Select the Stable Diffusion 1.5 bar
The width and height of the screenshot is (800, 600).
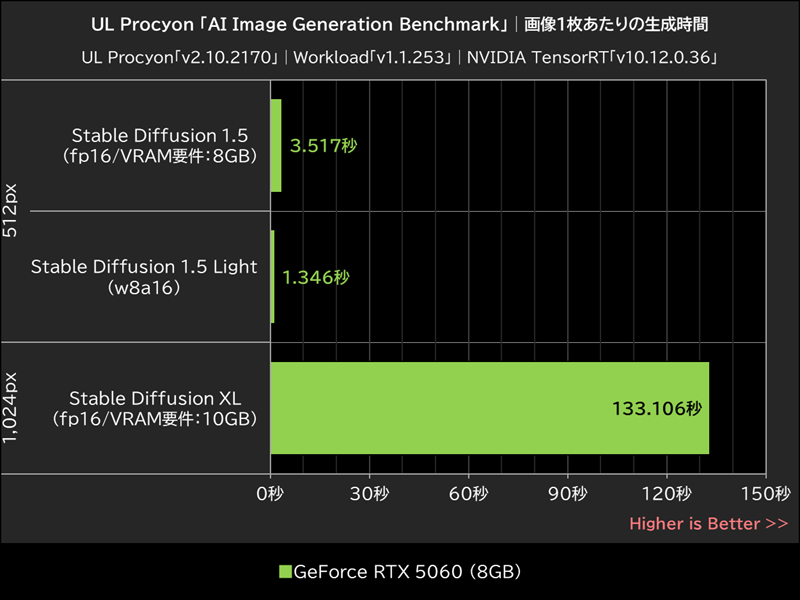point(276,144)
